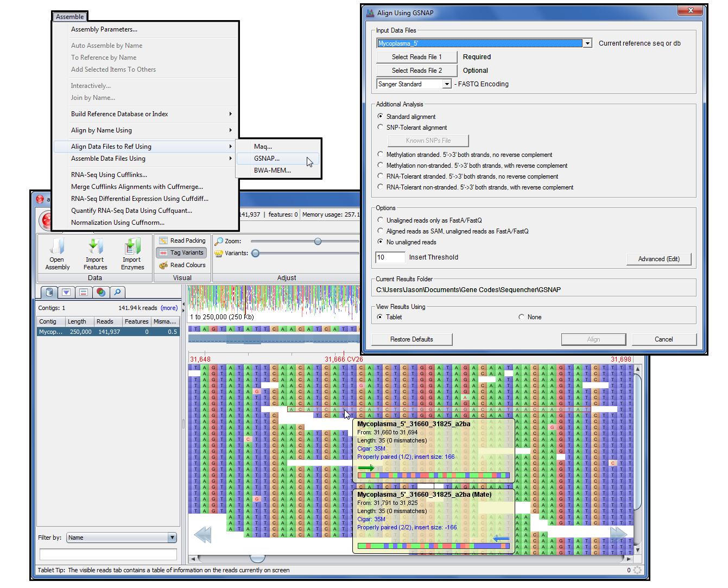
Task: Activate Read Colours display
Action: coord(182,265)
